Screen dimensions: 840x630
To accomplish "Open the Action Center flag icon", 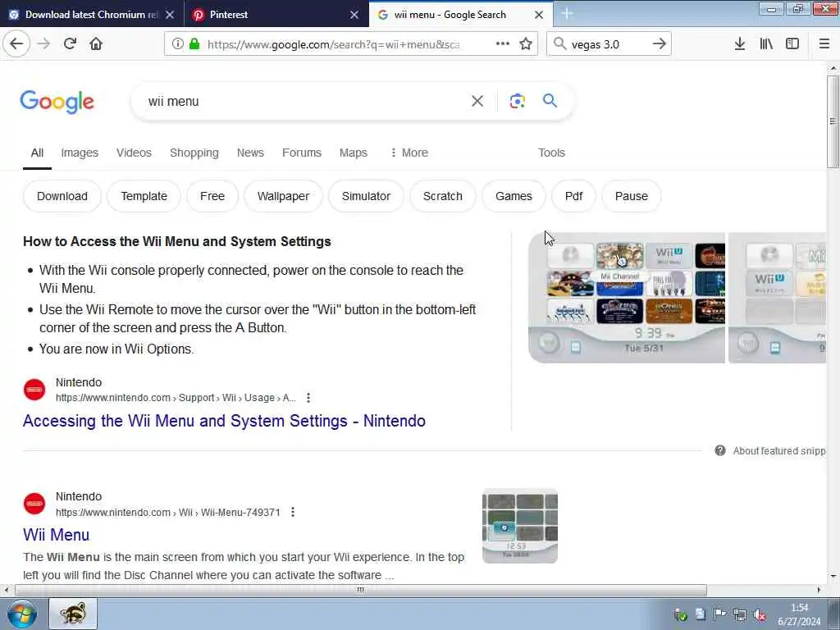I will click(719, 615).
